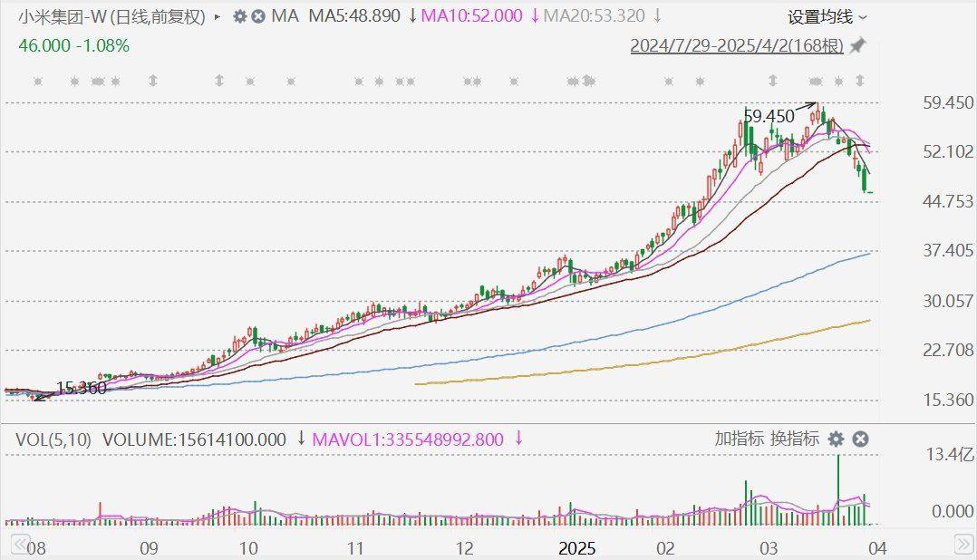Viewport: 977px width, 560px height.
Task: Open MA indicator settings gear
Action: pyautogui.click(x=239, y=16)
